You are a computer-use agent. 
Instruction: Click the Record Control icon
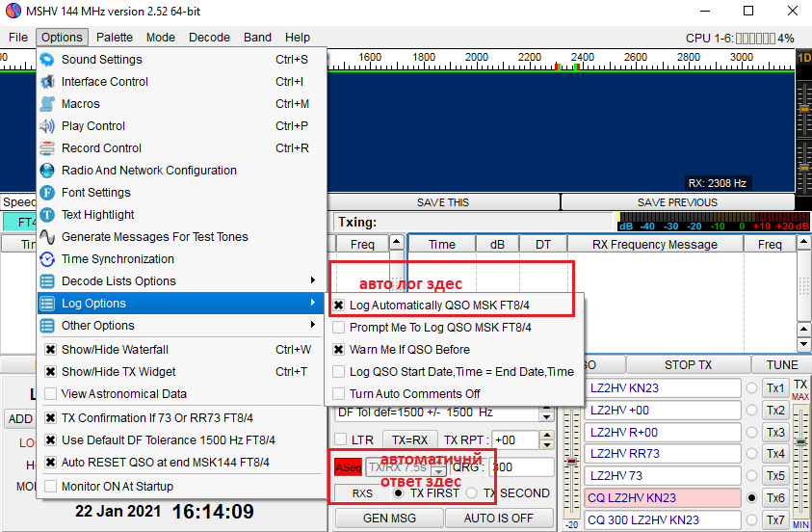point(47,148)
